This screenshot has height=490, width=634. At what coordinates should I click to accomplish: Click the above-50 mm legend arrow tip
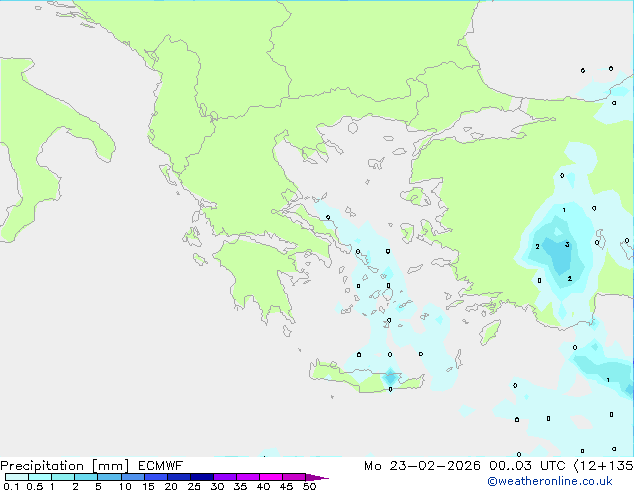click(x=317, y=478)
